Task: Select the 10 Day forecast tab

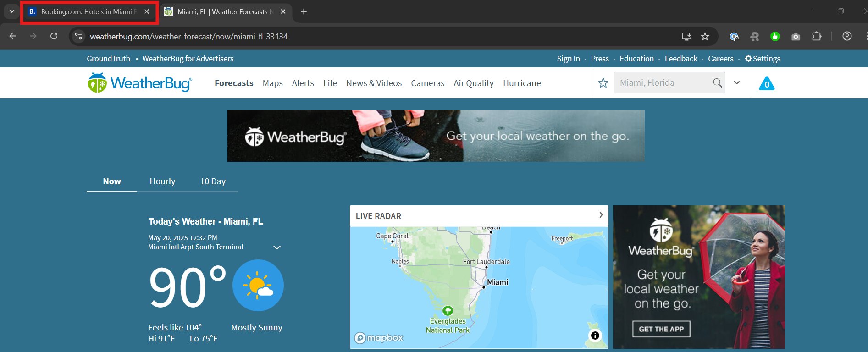Action: [x=213, y=181]
